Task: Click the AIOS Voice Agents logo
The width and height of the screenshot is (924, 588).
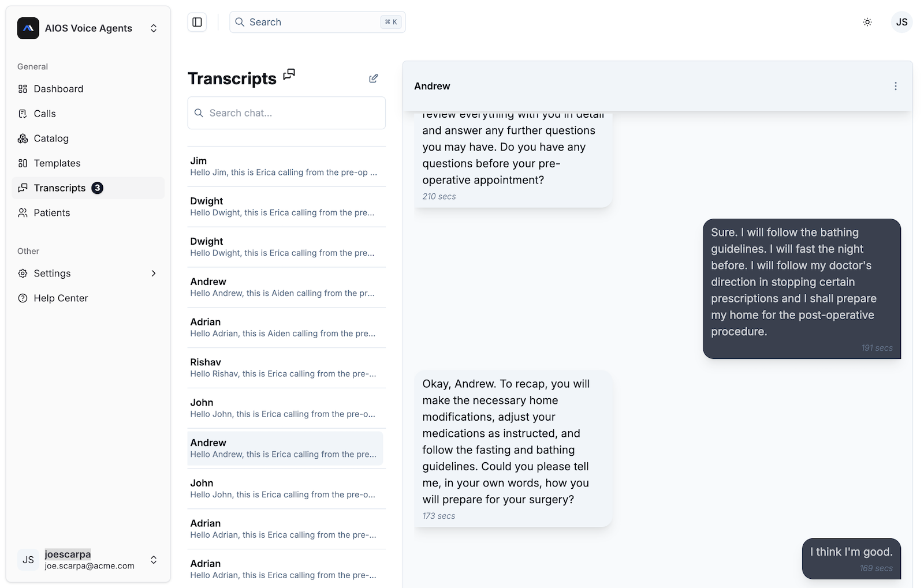Action: pos(28,28)
